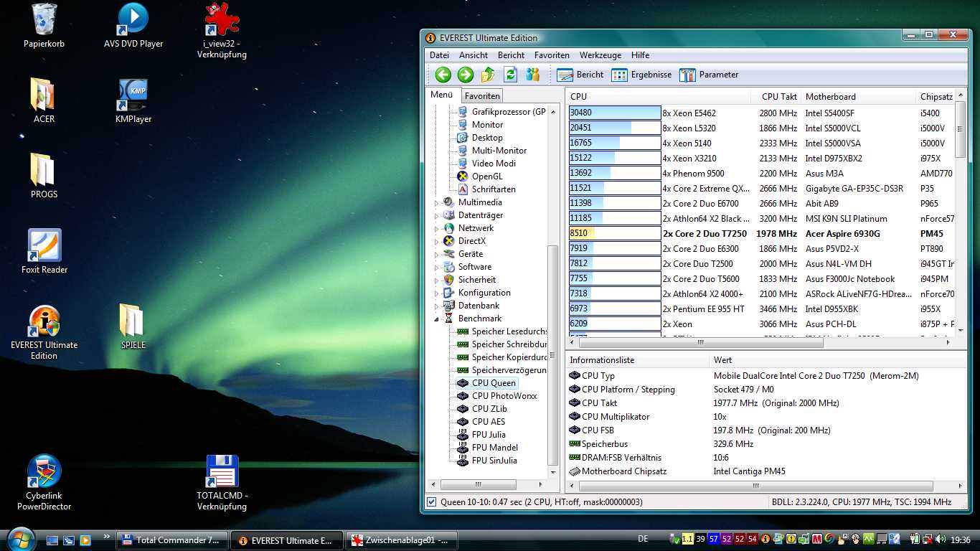Click the DE language indicator in taskbar
The width and height of the screenshot is (980, 551).
click(x=643, y=539)
